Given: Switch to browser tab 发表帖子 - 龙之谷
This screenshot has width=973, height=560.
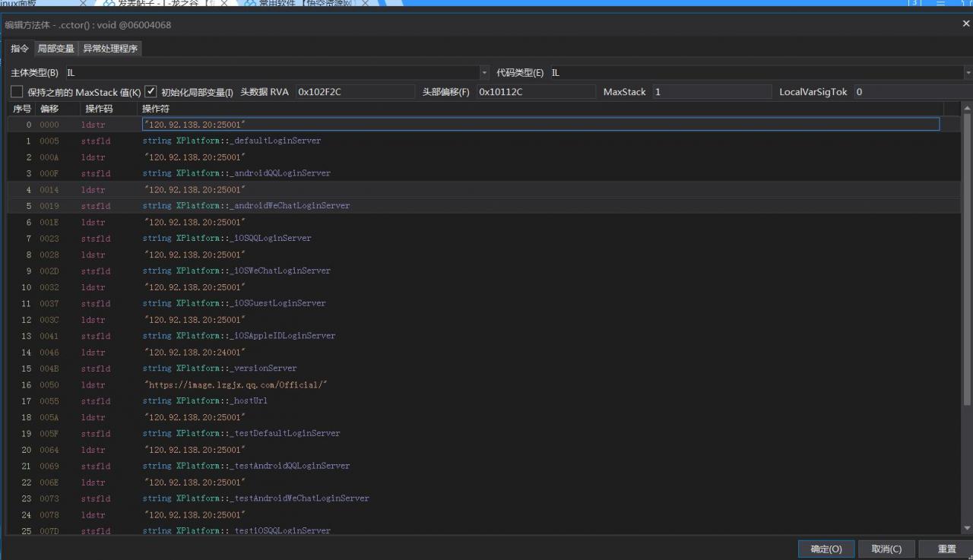Looking at the screenshot, I should point(164,3).
